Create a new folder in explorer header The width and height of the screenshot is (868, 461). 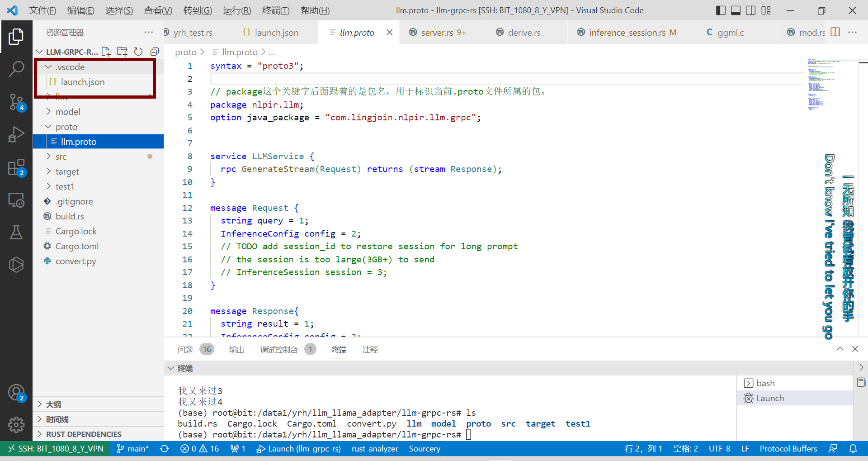[x=122, y=52]
